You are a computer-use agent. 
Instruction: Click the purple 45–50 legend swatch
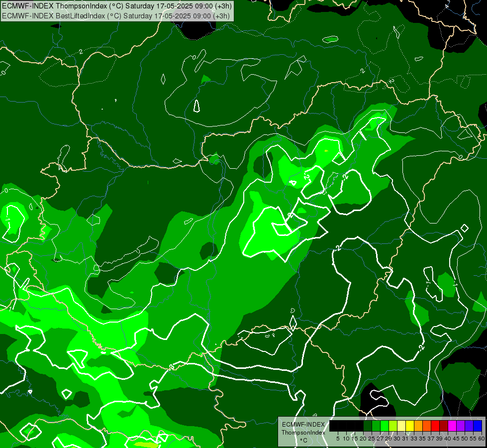461,426
